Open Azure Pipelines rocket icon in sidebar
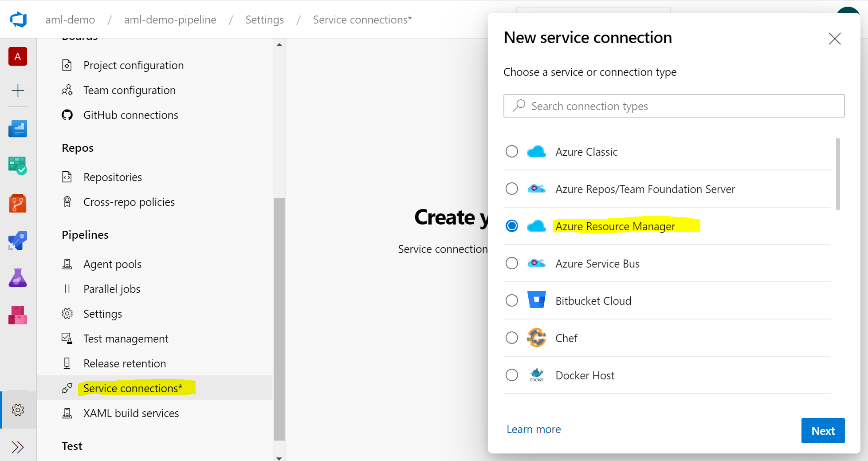Screen dimensions: 868x461 [18, 240]
